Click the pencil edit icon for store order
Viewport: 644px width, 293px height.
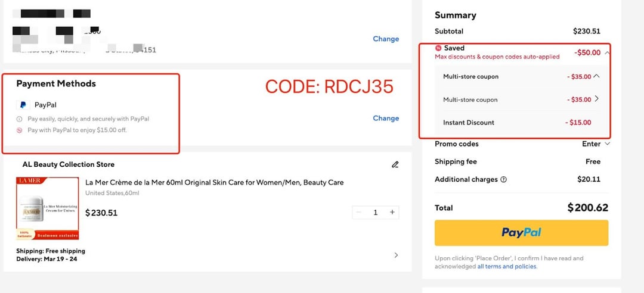[x=395, y=164]
